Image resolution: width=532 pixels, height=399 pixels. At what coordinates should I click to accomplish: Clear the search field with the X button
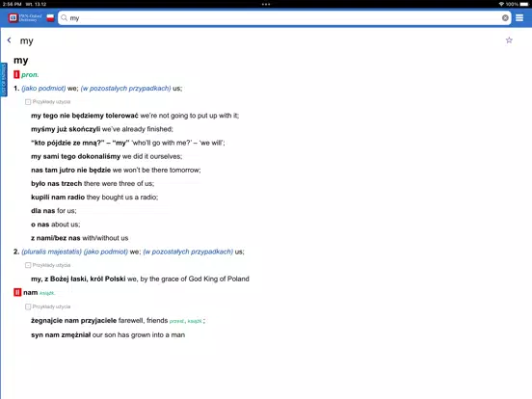(x=505, y=18)
